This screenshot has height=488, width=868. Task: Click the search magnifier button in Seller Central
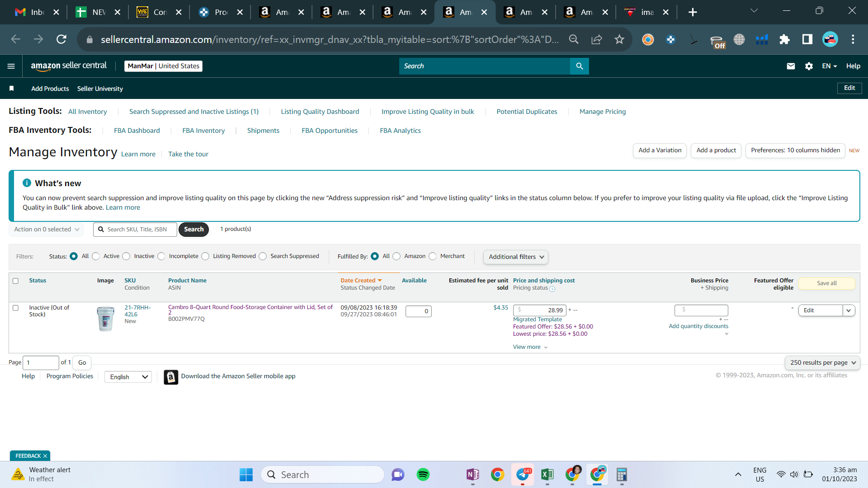click(x=580, y=66)
